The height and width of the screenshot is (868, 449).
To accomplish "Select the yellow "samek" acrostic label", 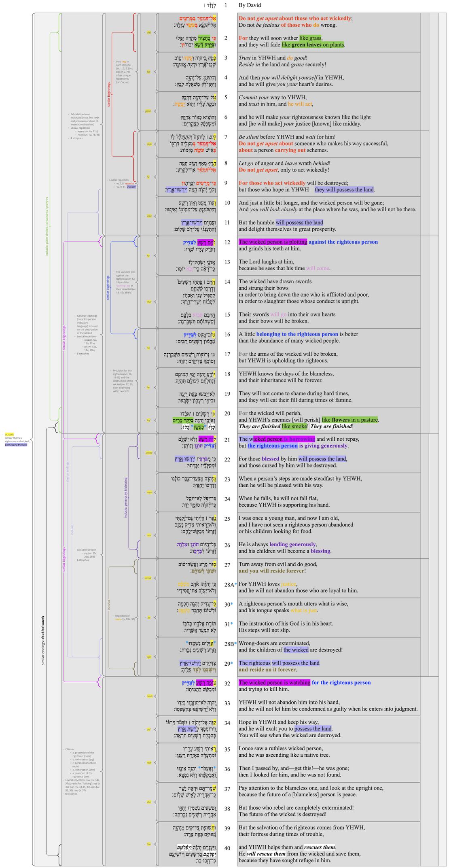I will [x=148, y=578].
